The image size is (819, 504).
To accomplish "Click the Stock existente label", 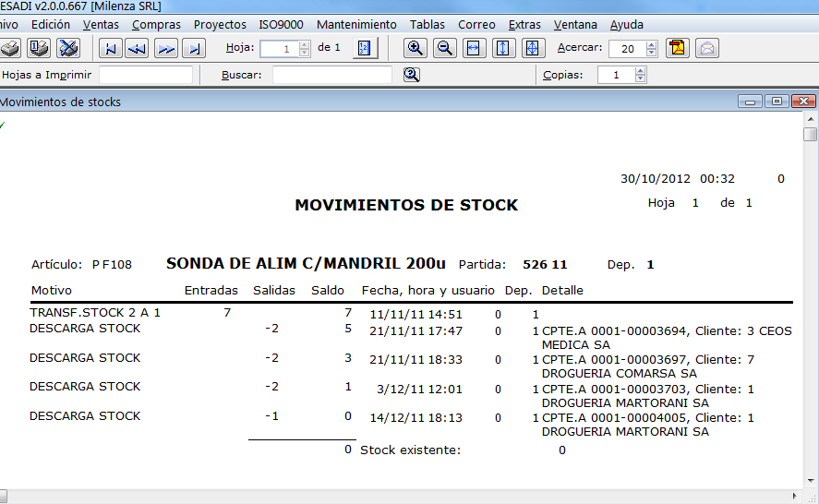I will pos(411,450).
